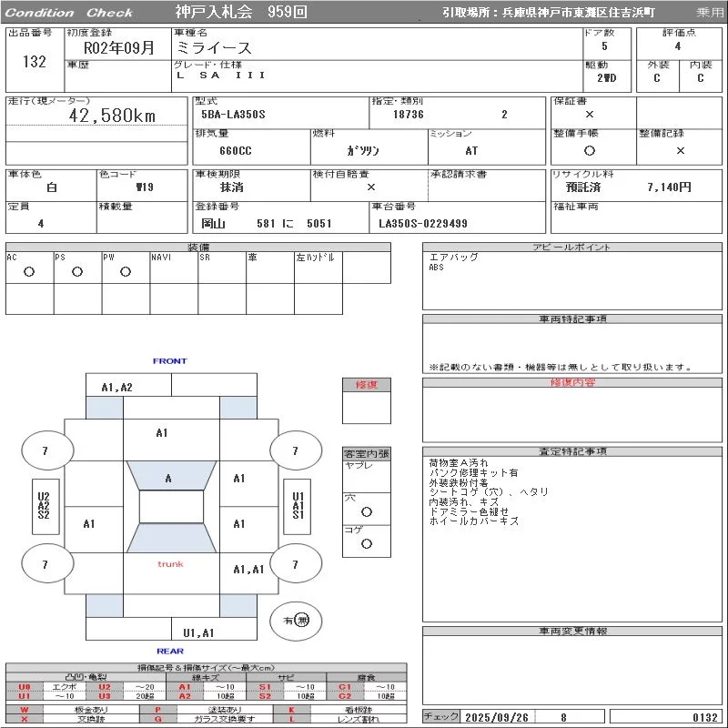Click the right side code box U1 A1 S1
This screenshot has width=728, height=728.
[x=298, y=506]
